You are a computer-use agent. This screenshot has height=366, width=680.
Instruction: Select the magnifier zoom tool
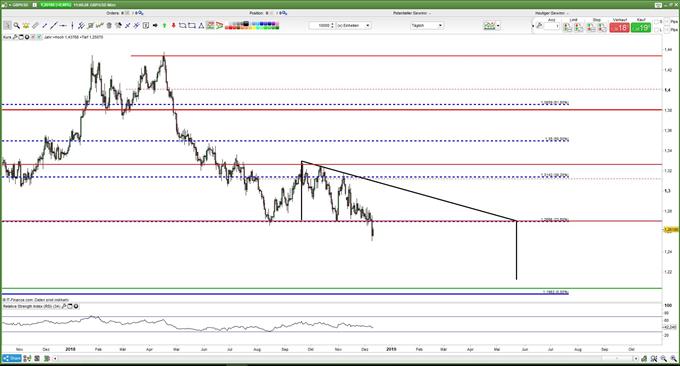click(x=16, y=26)
